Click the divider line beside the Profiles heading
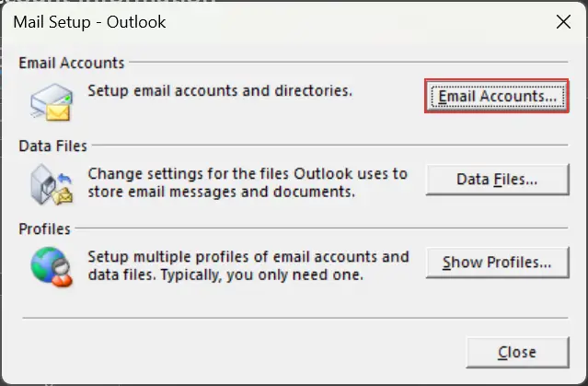Image resolution: width=588 pixels, height=386 pixels. [322, 229]
